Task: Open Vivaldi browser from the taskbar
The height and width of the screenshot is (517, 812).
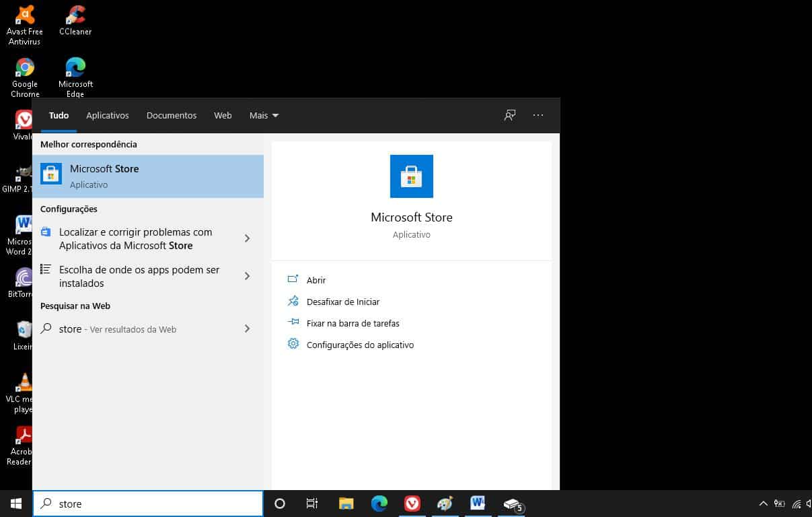Action: [x=412, y=504]
